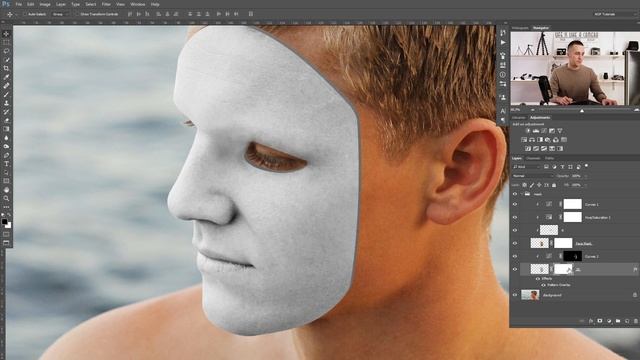Image resolution: width=640 pixels, height=360 pixels.
Task: Toggle Effects visibility on selected layer
Action: tap(538, 278)
